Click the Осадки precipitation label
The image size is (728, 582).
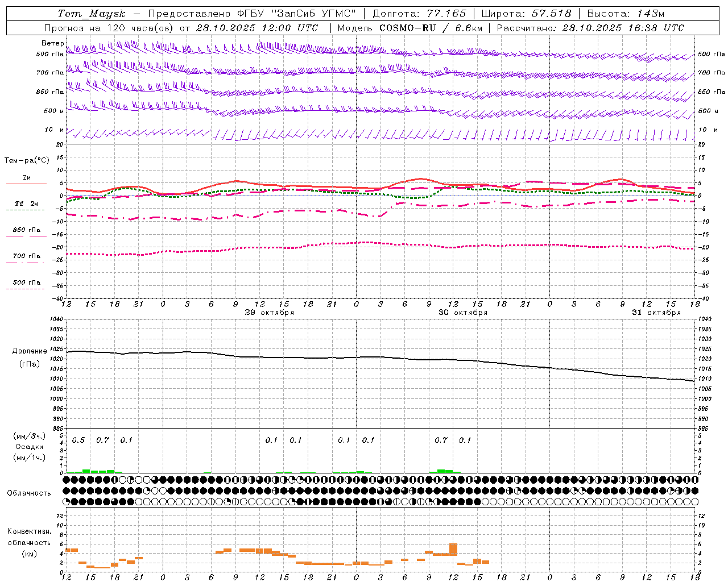[x=30, y=447]
